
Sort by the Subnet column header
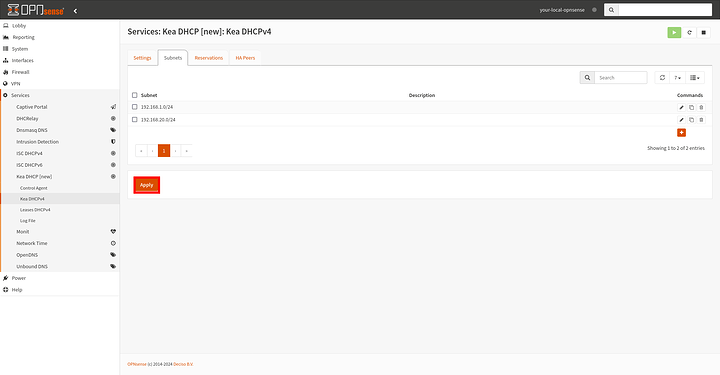click(x=149, y=95)
